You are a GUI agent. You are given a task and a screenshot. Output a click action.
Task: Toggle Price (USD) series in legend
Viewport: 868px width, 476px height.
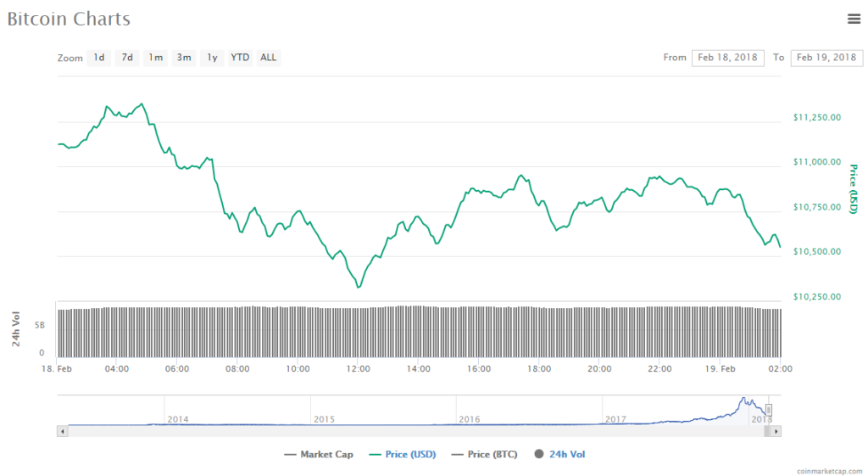(x=403, y=455)
